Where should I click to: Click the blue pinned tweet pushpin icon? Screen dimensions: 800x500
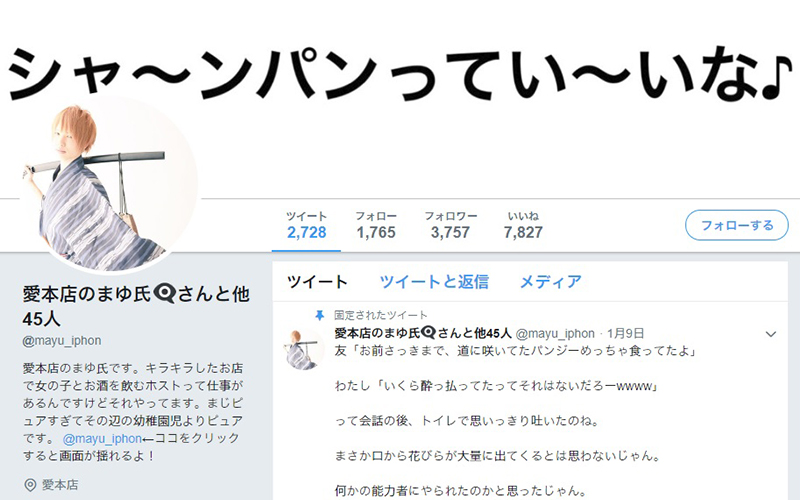point(319,315)
